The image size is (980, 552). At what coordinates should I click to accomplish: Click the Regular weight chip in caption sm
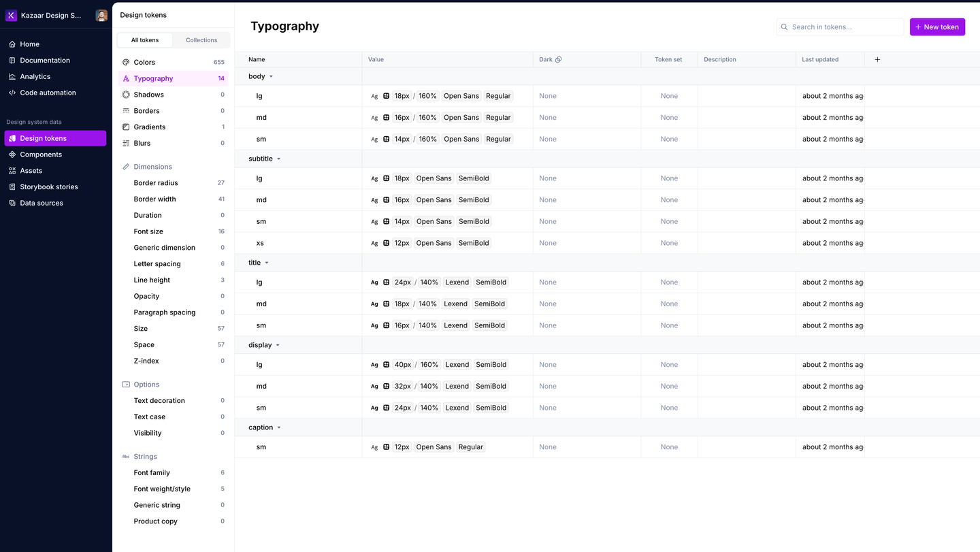[471, 447]
